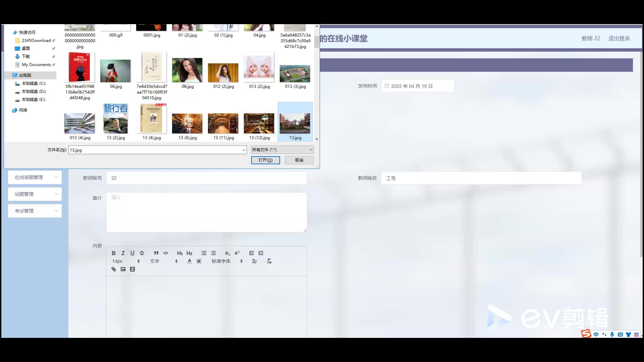Toggle bold formatting in the editor

click(x=113, y=253)
